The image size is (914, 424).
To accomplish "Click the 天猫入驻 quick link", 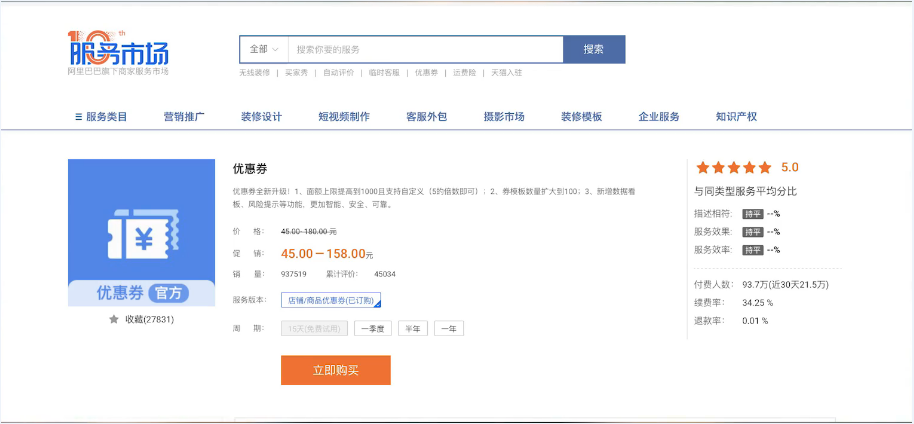I will [507, 73].
